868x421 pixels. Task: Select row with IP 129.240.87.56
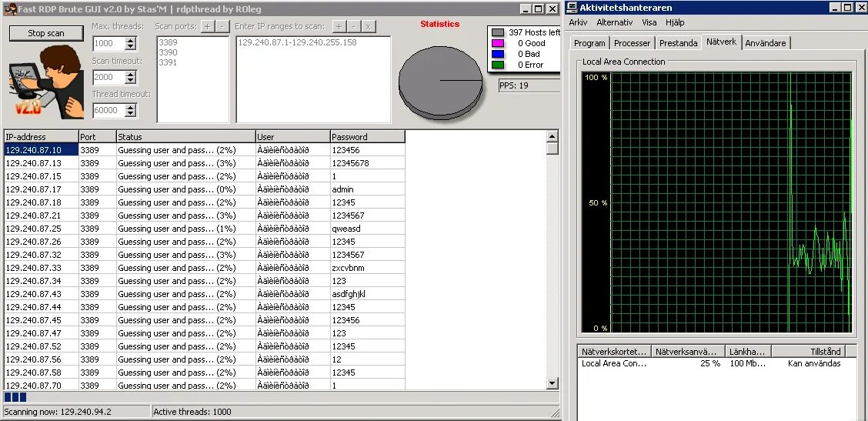204,359
